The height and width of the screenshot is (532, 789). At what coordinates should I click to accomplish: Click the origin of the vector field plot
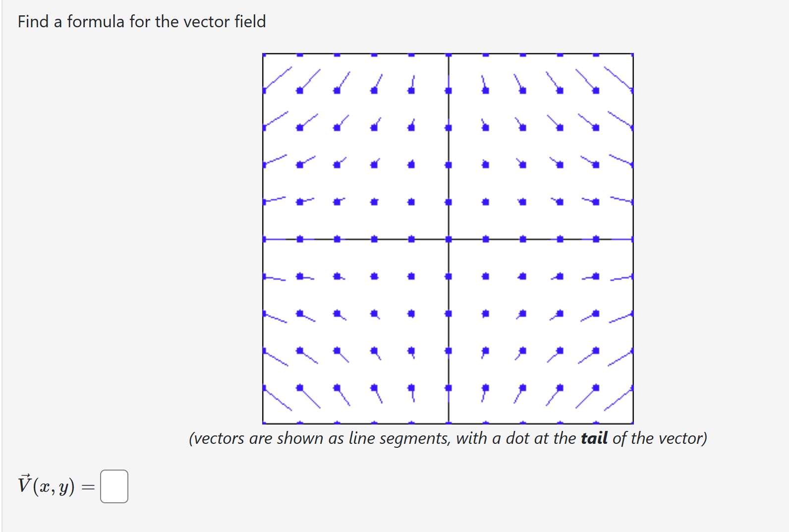coord(448,238)
